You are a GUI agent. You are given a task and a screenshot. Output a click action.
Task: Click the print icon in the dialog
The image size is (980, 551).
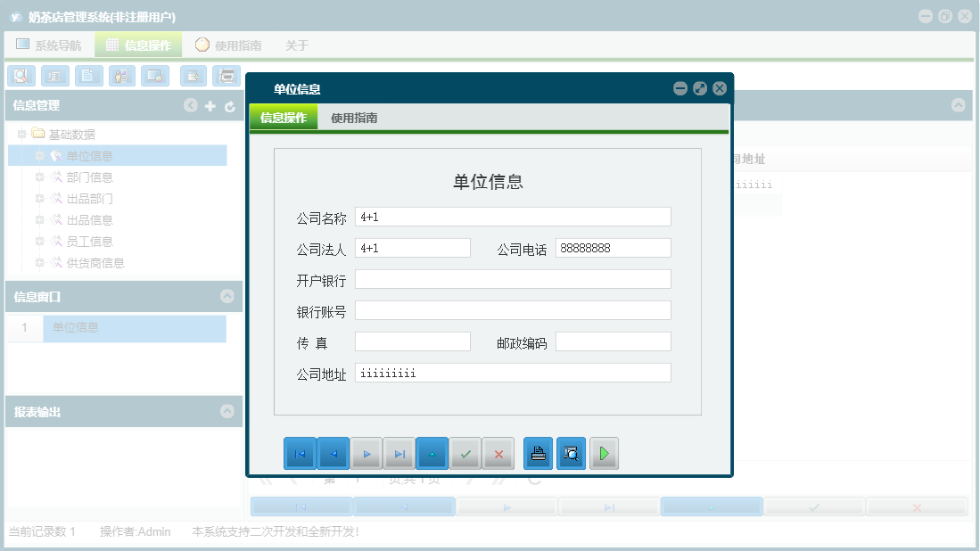click(538, 453)
